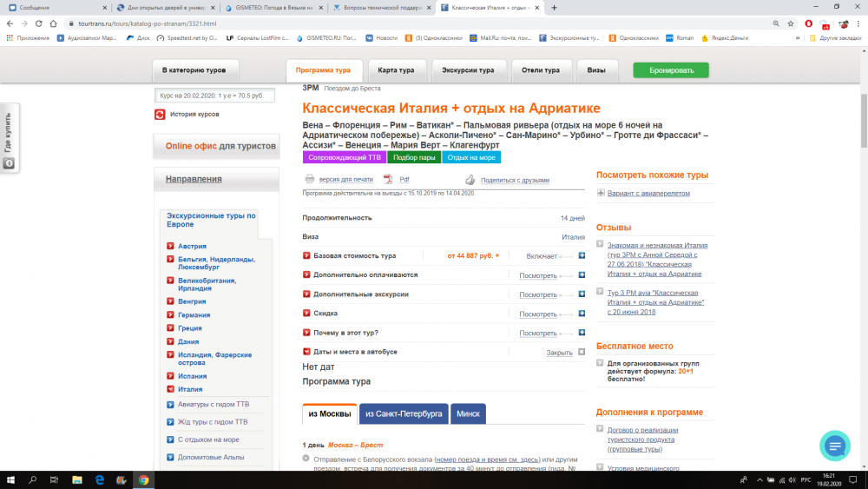The height and width of the screenshot is (489, 868).
Task: Click the share with friends icon
Action: [470, 180]
